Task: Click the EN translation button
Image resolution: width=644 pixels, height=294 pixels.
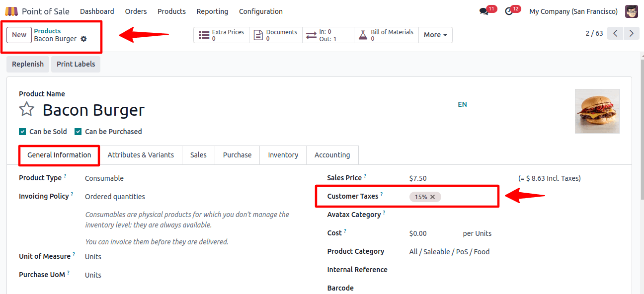Action: (462, 104)
